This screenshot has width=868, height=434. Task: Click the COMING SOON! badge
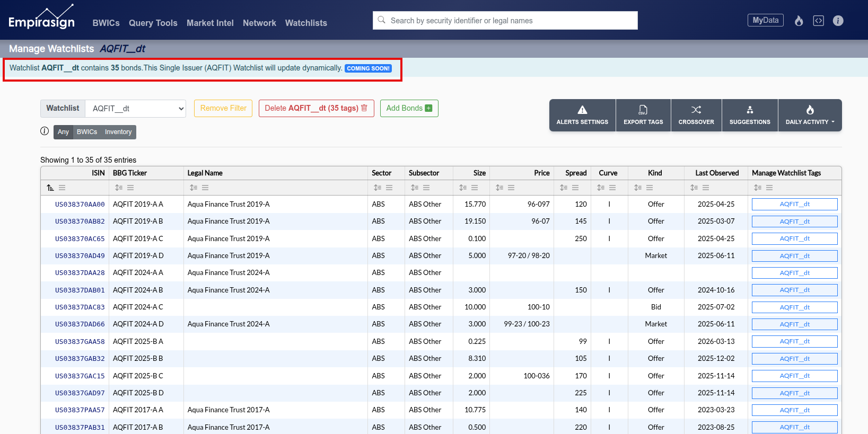369,68
